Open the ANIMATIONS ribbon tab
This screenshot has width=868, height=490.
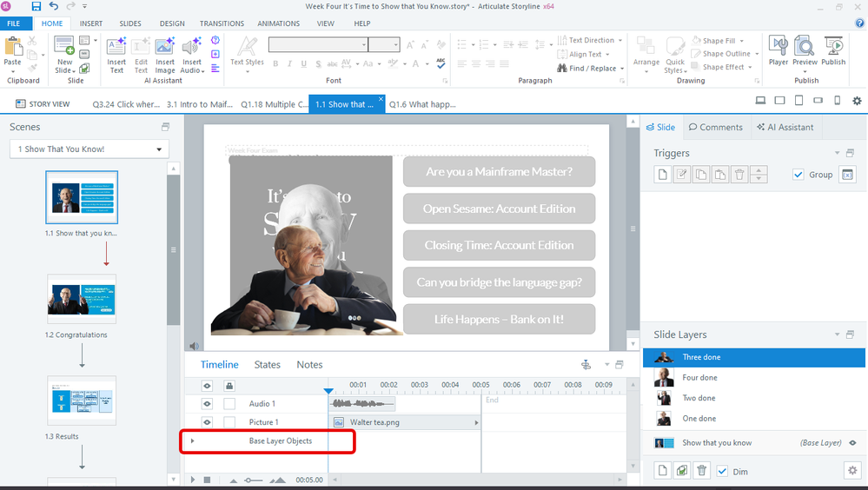[x=278, y=23]
